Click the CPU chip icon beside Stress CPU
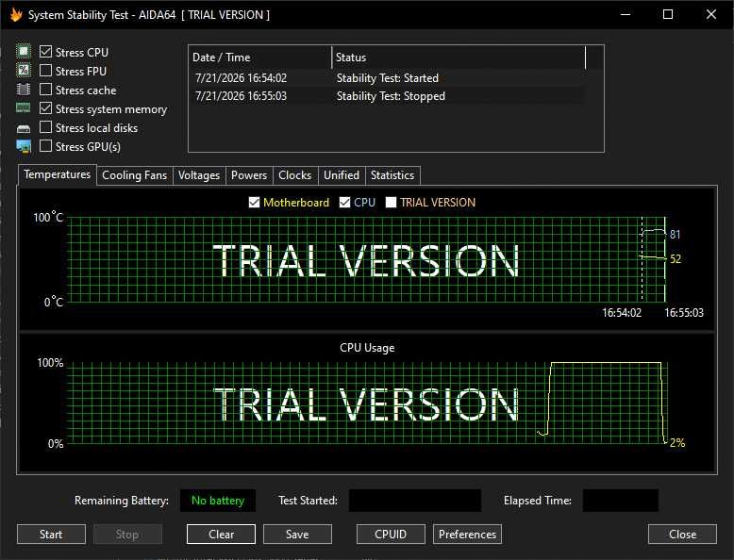This screenshot has height=560, width=734. coord(24,52)
